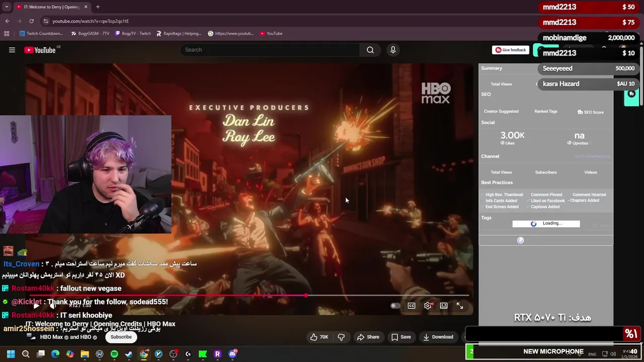The width and height of the screenshot is (644, 362).
Task: Open Spotify from the taskbar
Action: point(114,354)
